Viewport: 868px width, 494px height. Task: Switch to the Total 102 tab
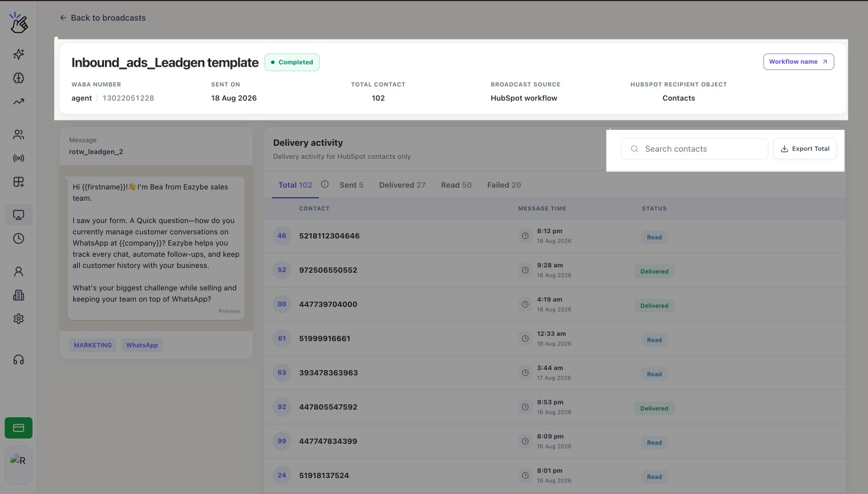295,185
